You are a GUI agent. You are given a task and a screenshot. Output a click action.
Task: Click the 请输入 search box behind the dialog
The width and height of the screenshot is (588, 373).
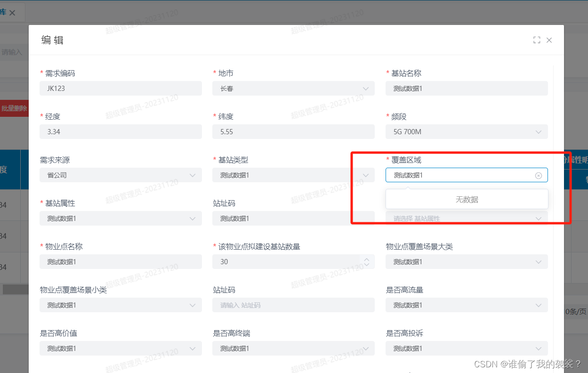(x=14, y=52)
